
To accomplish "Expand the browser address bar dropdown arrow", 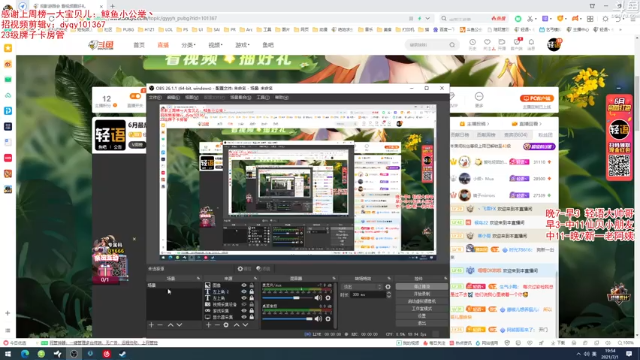I will coord(428,18).
